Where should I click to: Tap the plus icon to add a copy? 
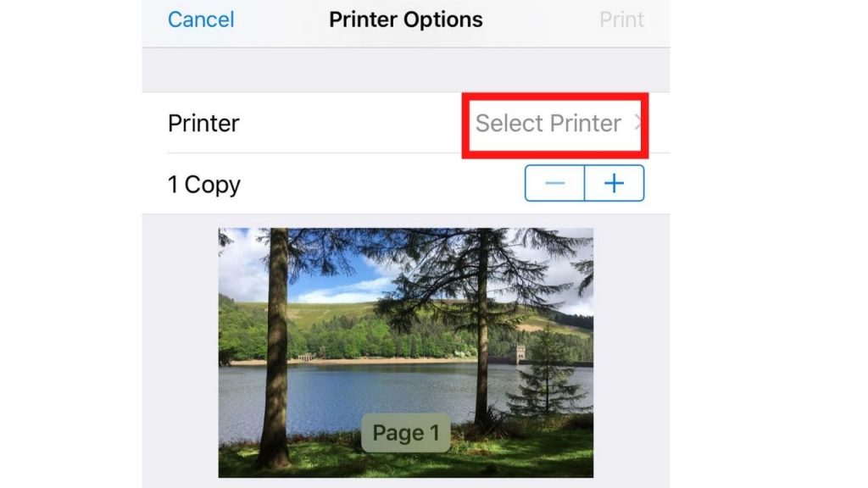tap(614, 183)
